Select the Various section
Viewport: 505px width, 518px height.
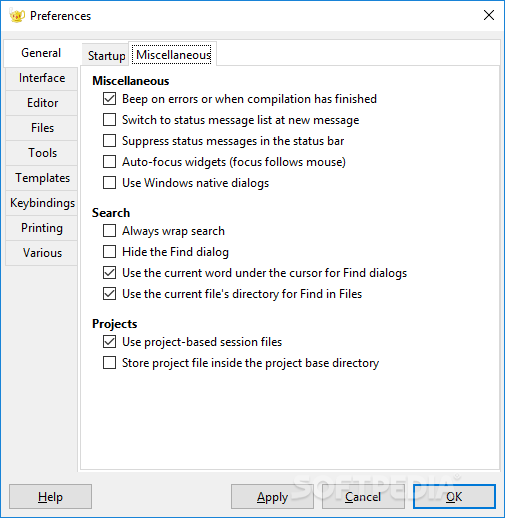tap(41, 253)
